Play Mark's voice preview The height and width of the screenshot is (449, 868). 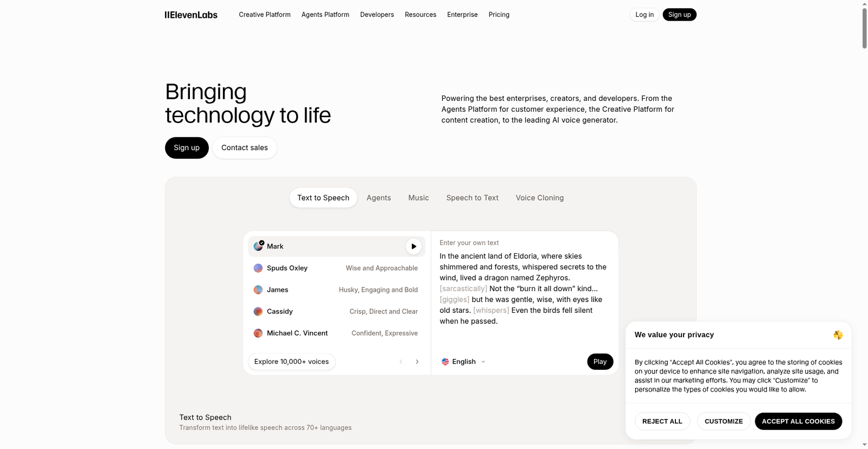point(413,246)
